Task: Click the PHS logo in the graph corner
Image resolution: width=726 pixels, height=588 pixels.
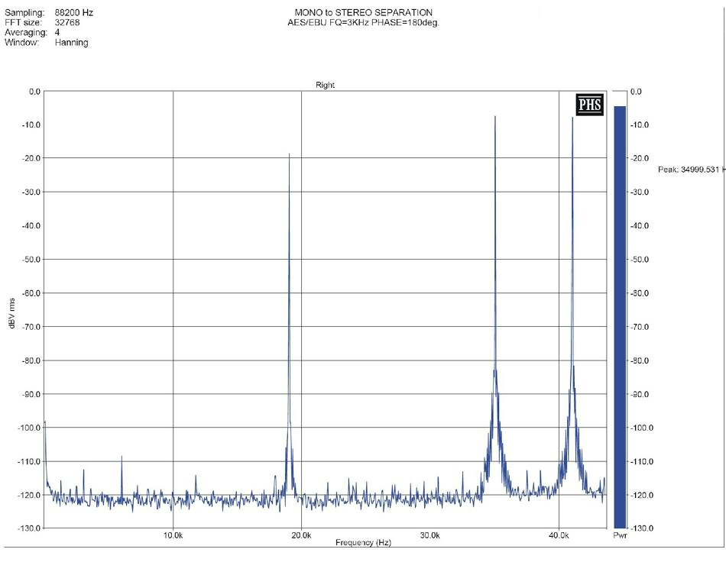Action: pyautogui.click(x=590, y=105)
